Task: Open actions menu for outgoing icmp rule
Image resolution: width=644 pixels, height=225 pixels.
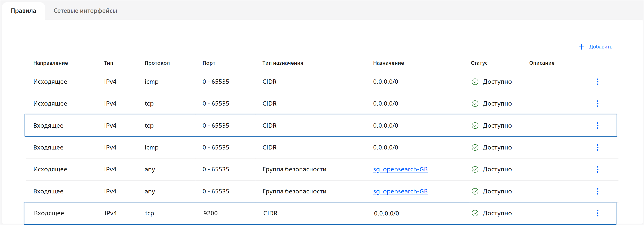Action: click(x=597, y=82)
